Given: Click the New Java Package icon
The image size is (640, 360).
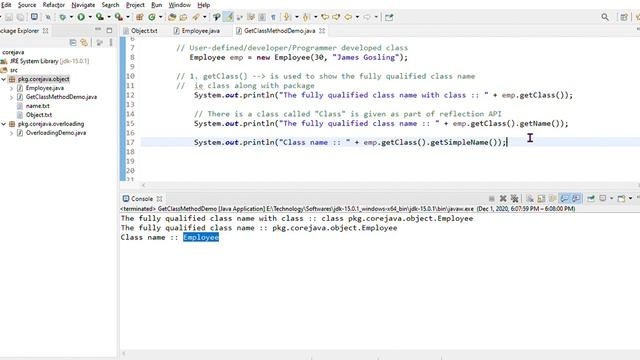Looking at the screenshot, I should (x=140, y=17).
